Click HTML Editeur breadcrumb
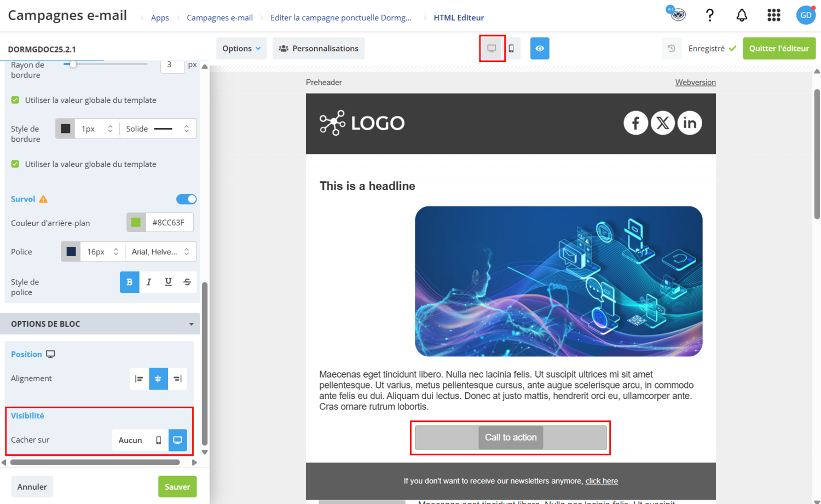 point(459,18)
